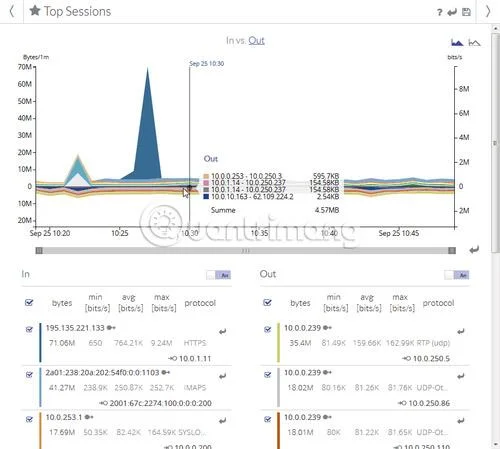500x449 pixels.
Task: Uncheck the 10.0.253.1 session checkbox
Action: pos(29,419)
